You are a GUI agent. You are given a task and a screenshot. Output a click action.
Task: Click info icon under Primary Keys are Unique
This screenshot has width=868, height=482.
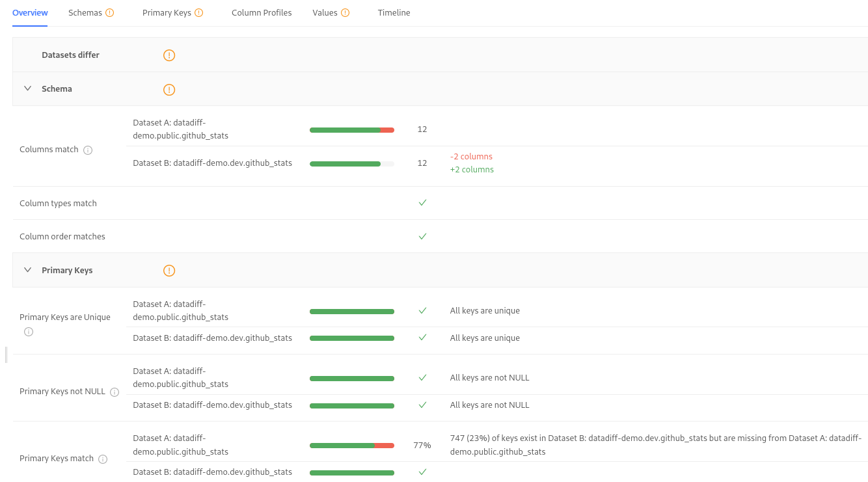pyautogui.click(x=29, y=332)
